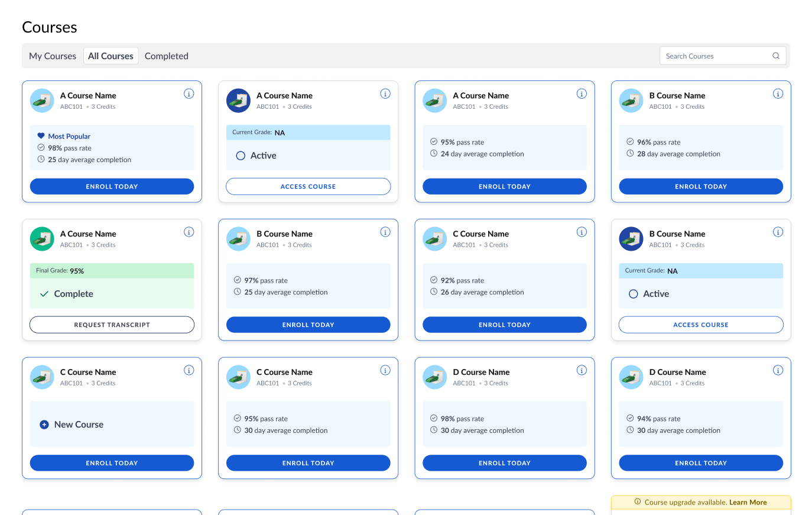Open the Completed tab
Viewport: 812px width, 515px height.
[167, 56]
